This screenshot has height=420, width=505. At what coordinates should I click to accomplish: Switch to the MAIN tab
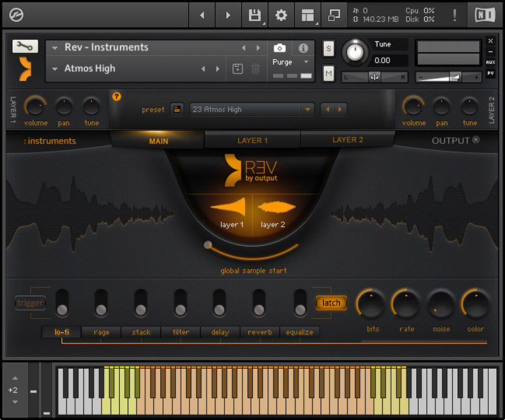tap(158, 141)
